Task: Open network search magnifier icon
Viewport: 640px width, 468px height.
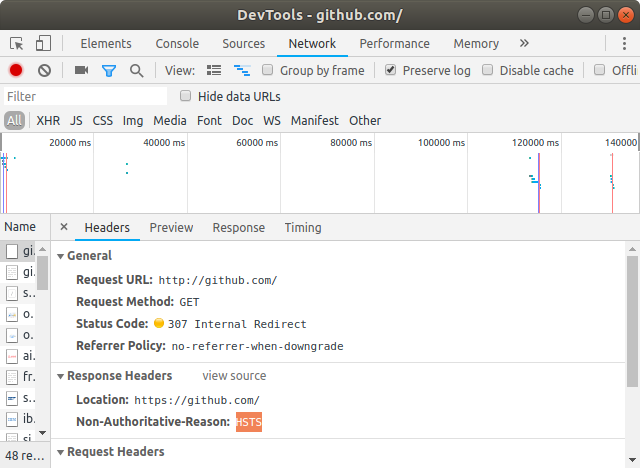Action: click(137, 71)
